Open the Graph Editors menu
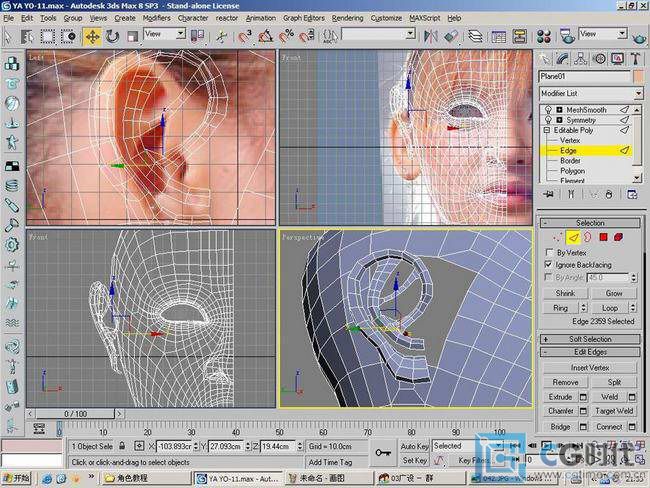This screenshot has height=488, width=650. [304, 18]
